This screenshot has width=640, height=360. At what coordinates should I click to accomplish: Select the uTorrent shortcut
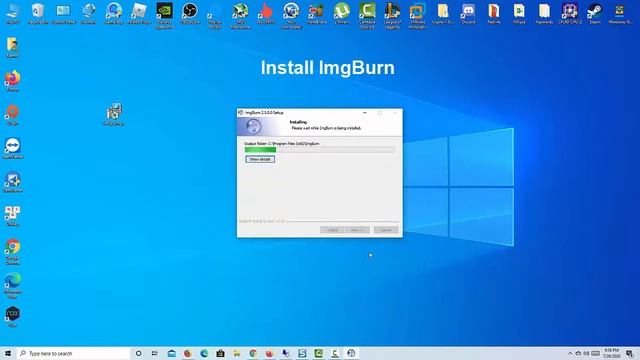[x=342, y=13]
